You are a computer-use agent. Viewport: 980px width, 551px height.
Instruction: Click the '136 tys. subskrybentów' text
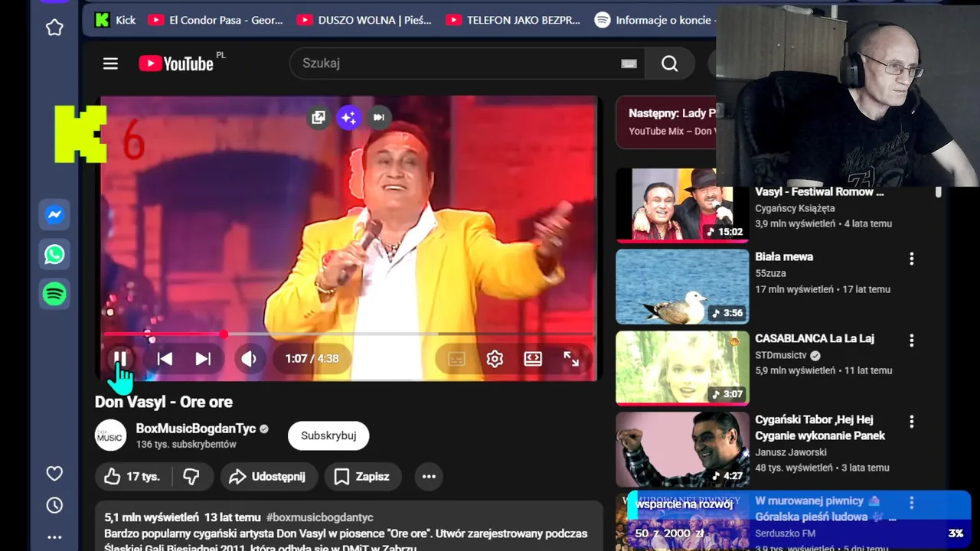click(186, 445)
